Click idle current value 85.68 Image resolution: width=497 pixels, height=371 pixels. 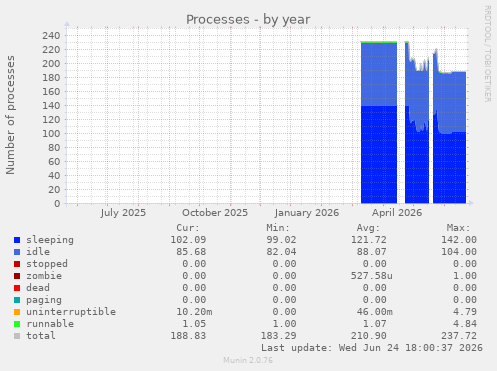(x=191, y=252)
